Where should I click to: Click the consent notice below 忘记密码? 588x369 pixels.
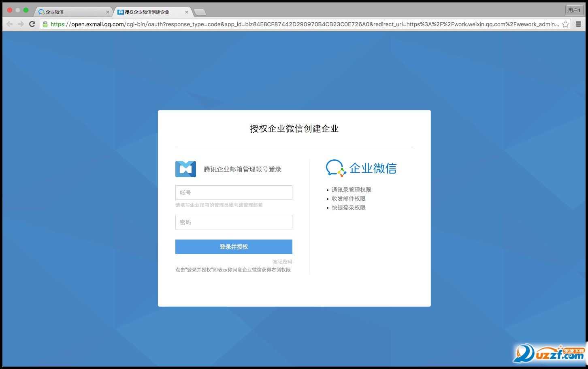(x=233, y=270)
